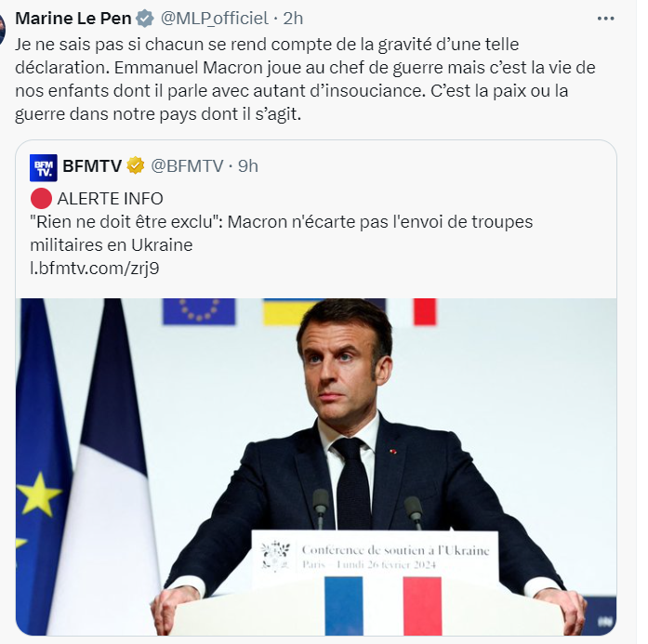The height and width of the screenshot is (644, 648).
Task: Click the "ALERTE INFO" label
Action: pyautogui.click(x=110, y=198)
